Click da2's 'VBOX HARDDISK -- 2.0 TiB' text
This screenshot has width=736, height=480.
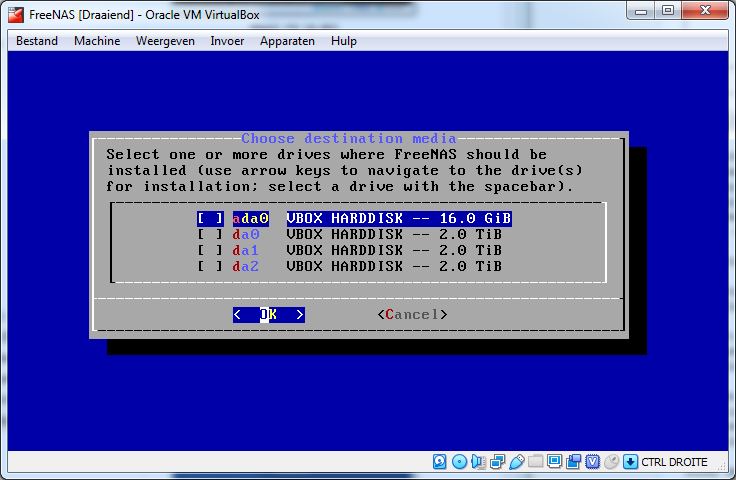(x=394, y=266)
